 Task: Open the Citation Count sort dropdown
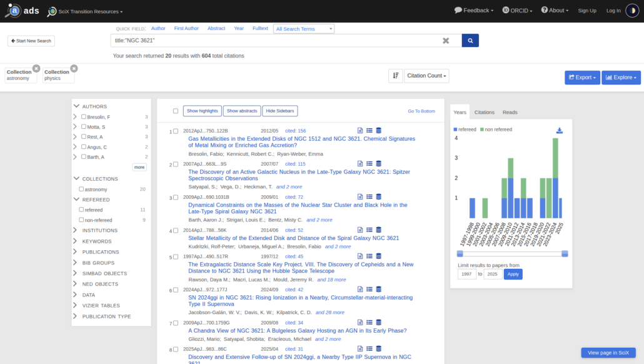coord(426,76)
